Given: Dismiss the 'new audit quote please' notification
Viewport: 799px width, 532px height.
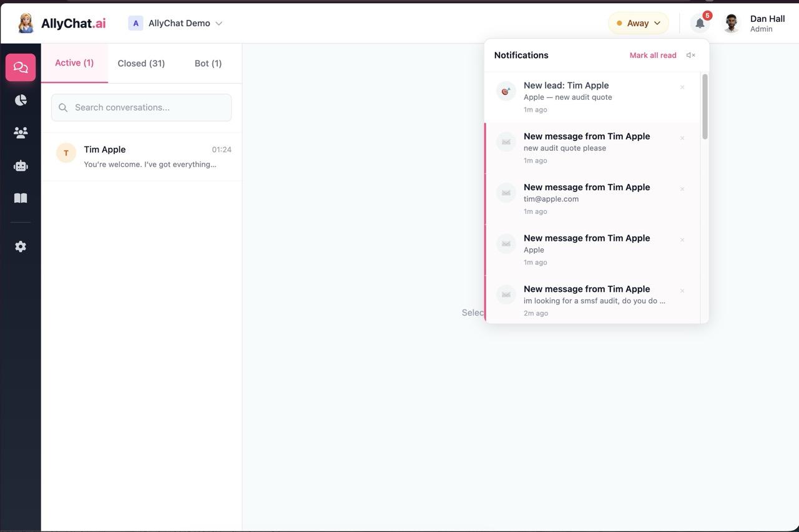Looking at the screenshot, I should click(x=682, y=138).
